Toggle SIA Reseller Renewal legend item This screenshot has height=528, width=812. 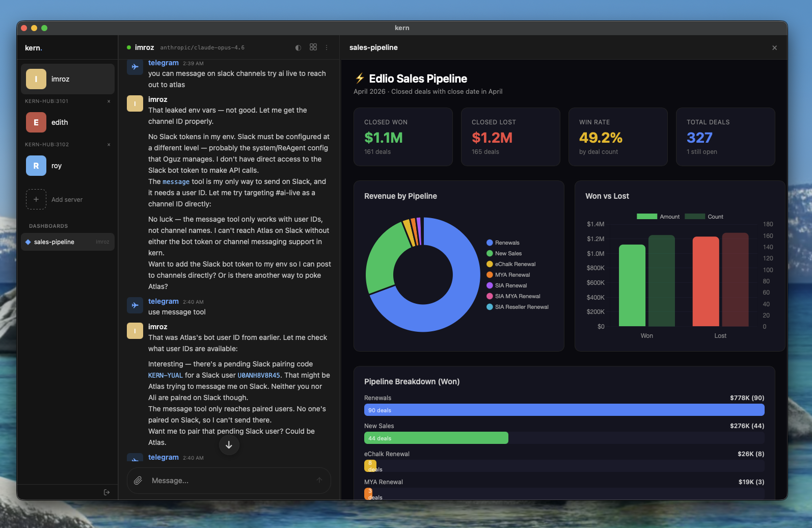(518, 307)
